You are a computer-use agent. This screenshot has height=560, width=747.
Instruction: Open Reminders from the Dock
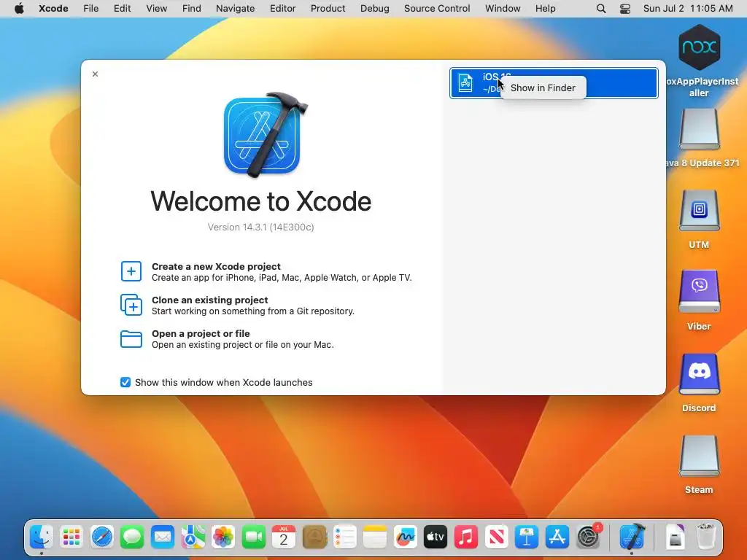(x=344, y=537)
